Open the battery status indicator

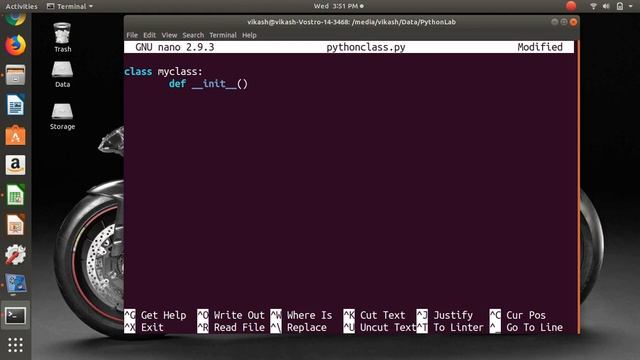coord(620,6)
